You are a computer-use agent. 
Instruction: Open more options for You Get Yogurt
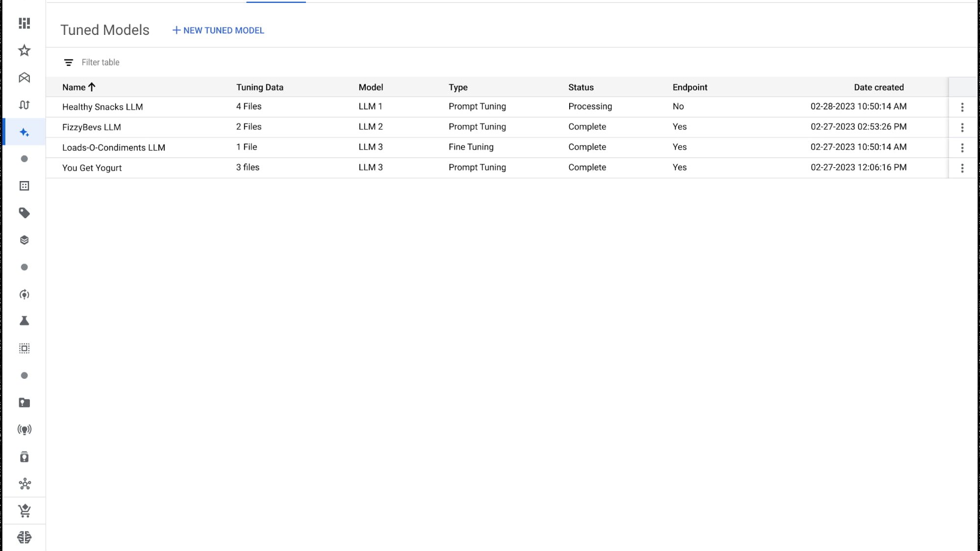(962, 168)
